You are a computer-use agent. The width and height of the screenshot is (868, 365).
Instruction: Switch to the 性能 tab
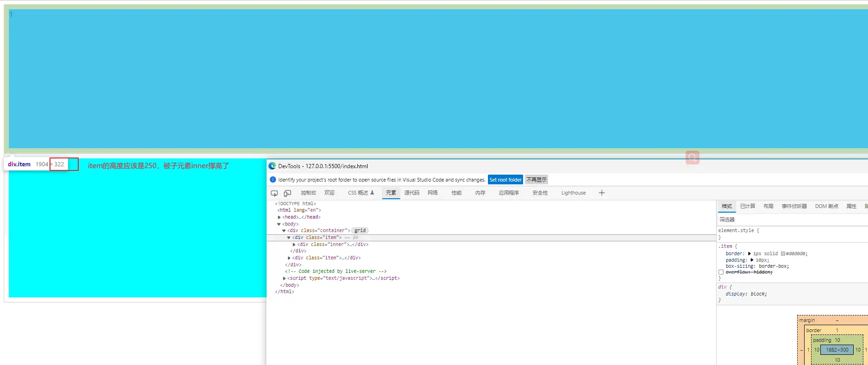click(x=456, y=193)
